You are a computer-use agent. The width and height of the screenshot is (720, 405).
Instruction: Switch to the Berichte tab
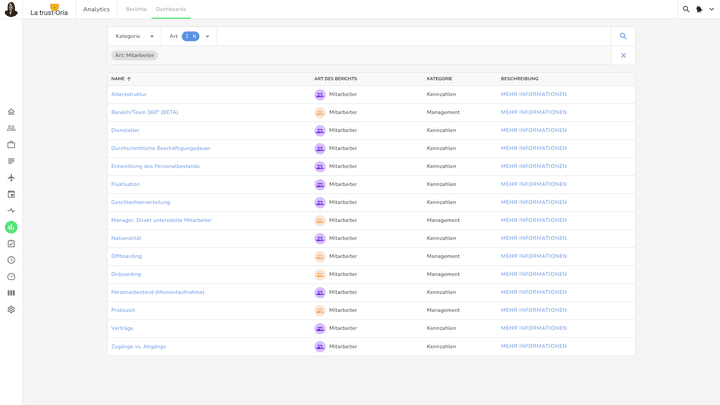[136, 9]
